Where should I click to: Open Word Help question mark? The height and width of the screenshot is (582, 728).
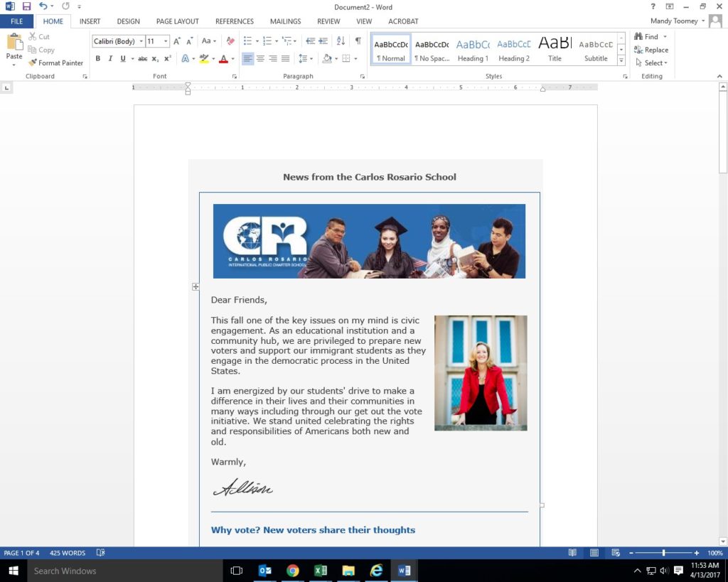[x=653, y=6]
